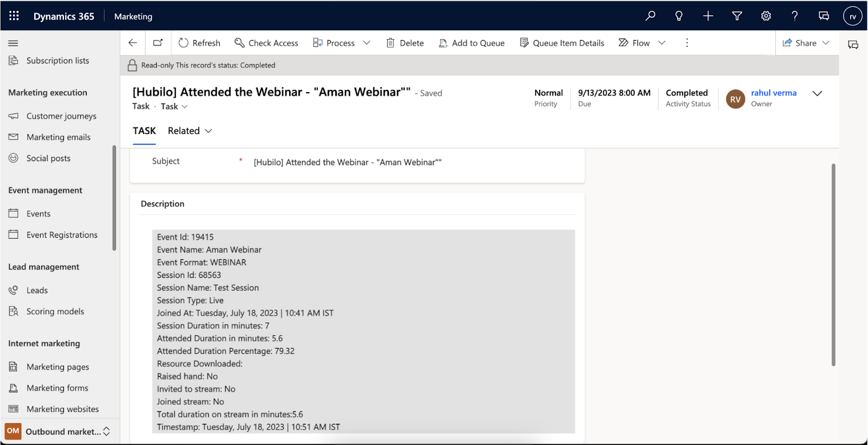Click the Dynamics 365 title

[x=64, y=16]
